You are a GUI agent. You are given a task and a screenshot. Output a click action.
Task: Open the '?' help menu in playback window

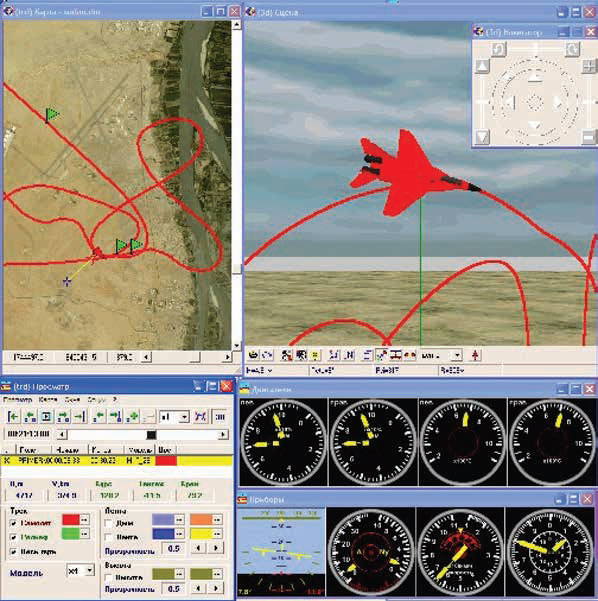pyautogui.click(x=115, y=399)
